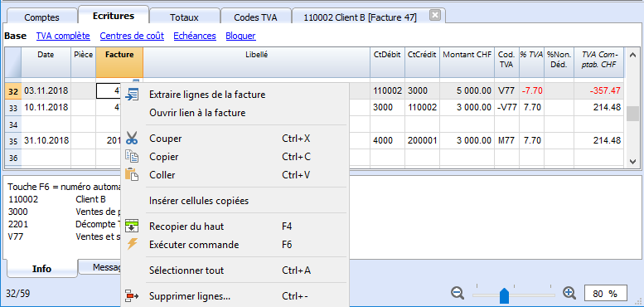Click the table scrollbar down arrow
644x307 pixels.
[x=632, y=162]
